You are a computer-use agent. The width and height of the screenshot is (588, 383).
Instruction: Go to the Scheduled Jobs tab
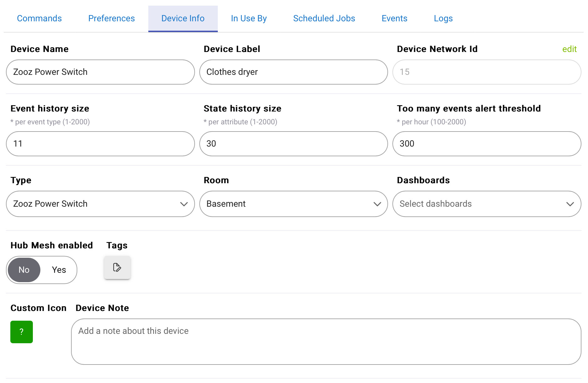pos(324,18)
